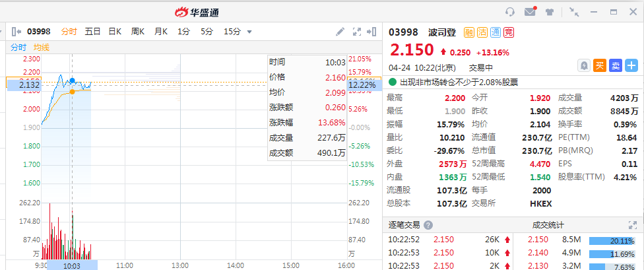644x270 pixels.
Task: Click the 03998 code in chart header
Action: [39, 32]
